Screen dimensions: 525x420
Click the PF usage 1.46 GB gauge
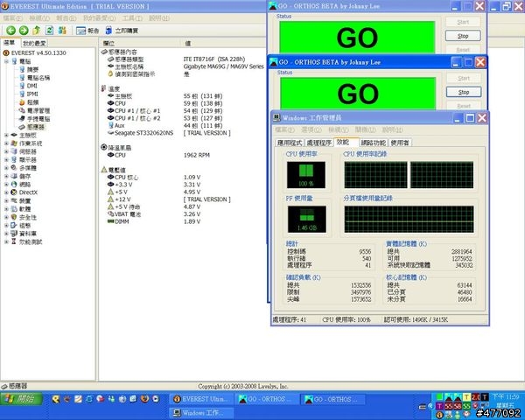[307, 220]
